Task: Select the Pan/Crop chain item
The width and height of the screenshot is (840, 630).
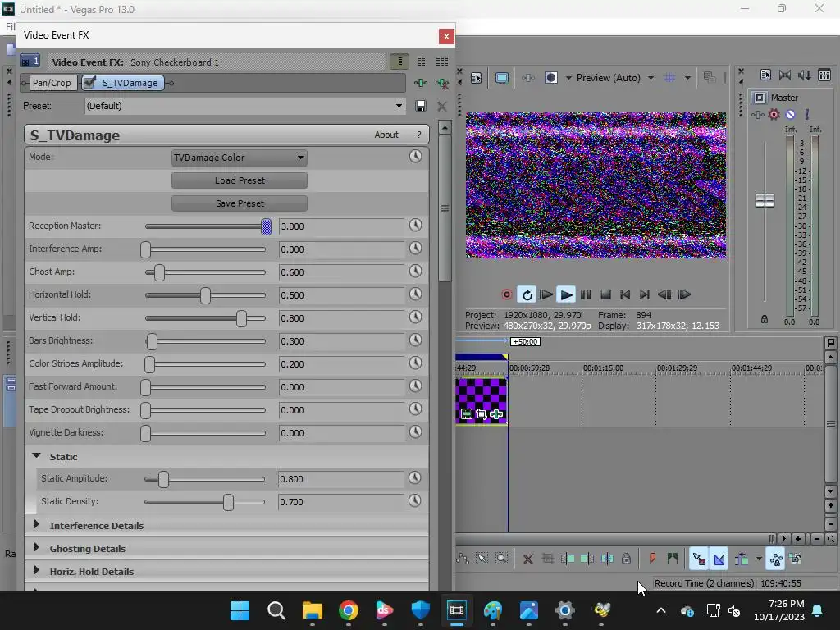Action: [x=52, y=83]
